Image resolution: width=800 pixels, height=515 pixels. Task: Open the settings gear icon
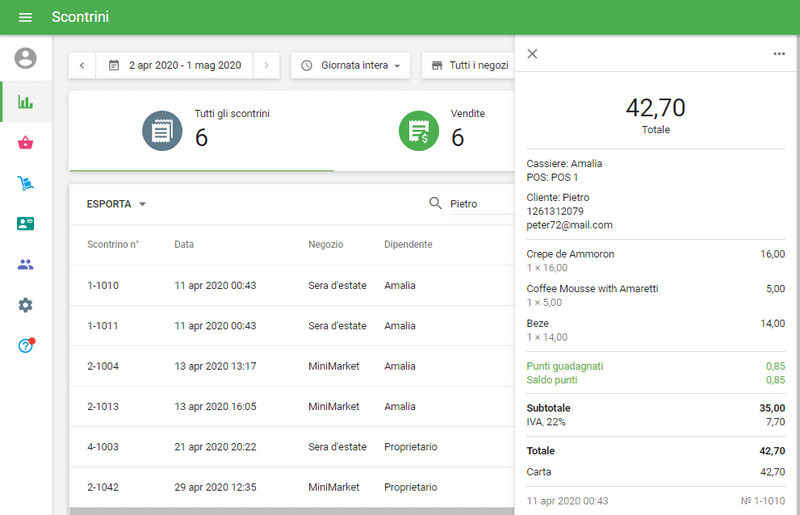(x=25, y=305)
